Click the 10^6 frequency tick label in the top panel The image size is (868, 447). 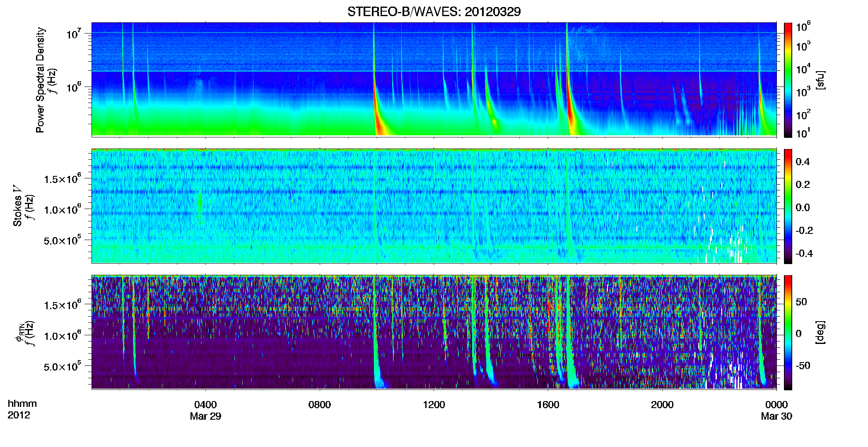pos(74,87)
